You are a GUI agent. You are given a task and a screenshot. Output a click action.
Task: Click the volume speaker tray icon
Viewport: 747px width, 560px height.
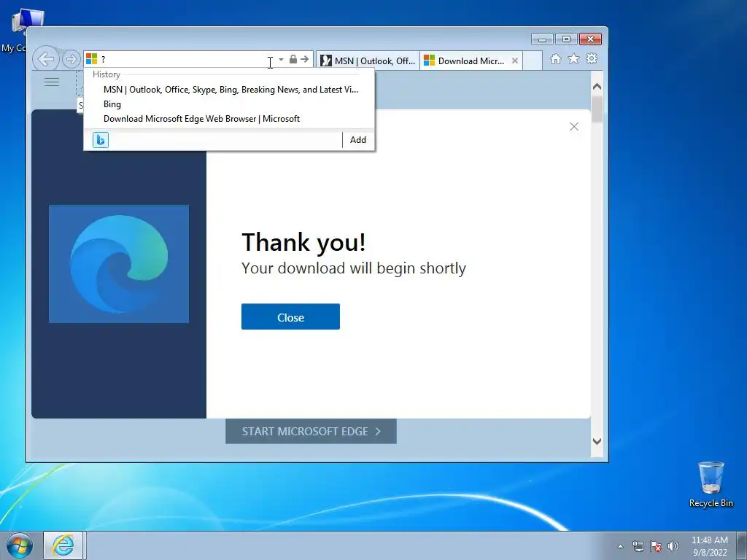673,546
